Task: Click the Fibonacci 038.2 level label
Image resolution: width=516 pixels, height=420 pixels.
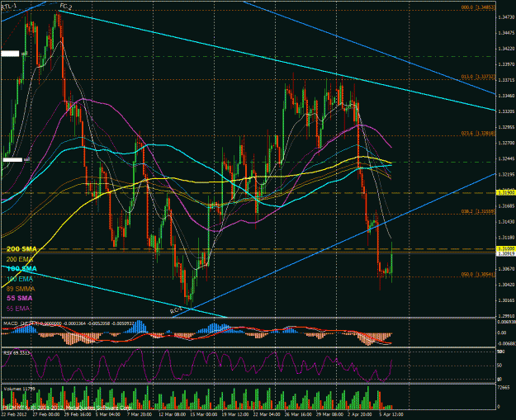Action: [x=478, y=211]
